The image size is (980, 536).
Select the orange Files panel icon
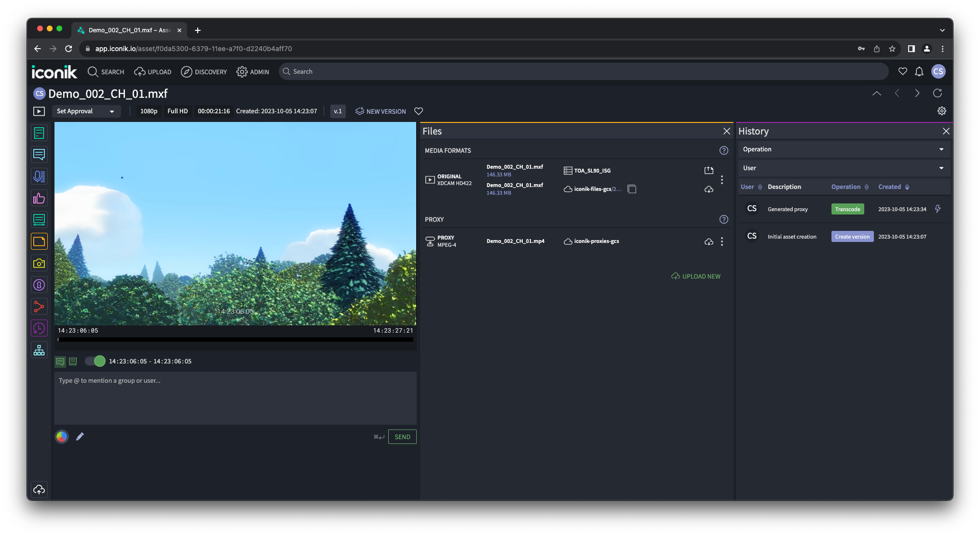point(39,241)
